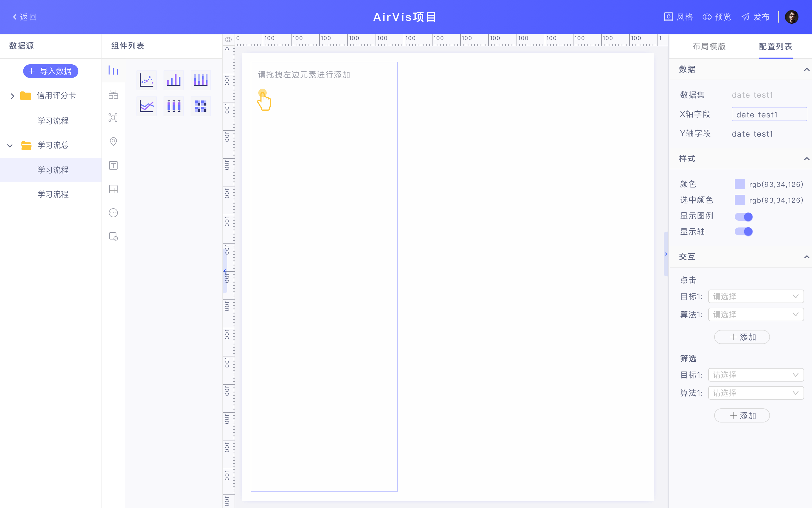Collapse the 样式 section

(x=807, y=159)
